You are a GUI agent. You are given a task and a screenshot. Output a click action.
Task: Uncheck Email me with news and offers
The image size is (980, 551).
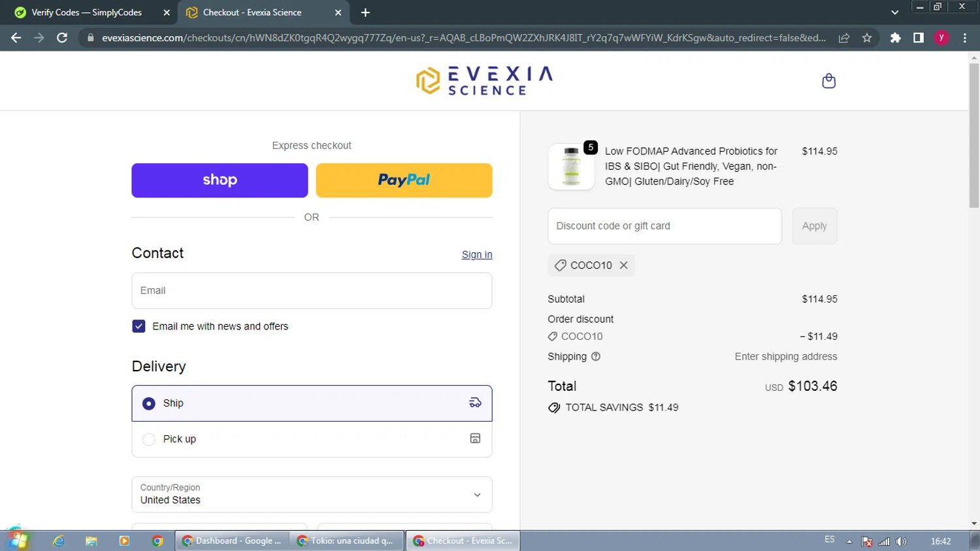[x=139, y=326]
